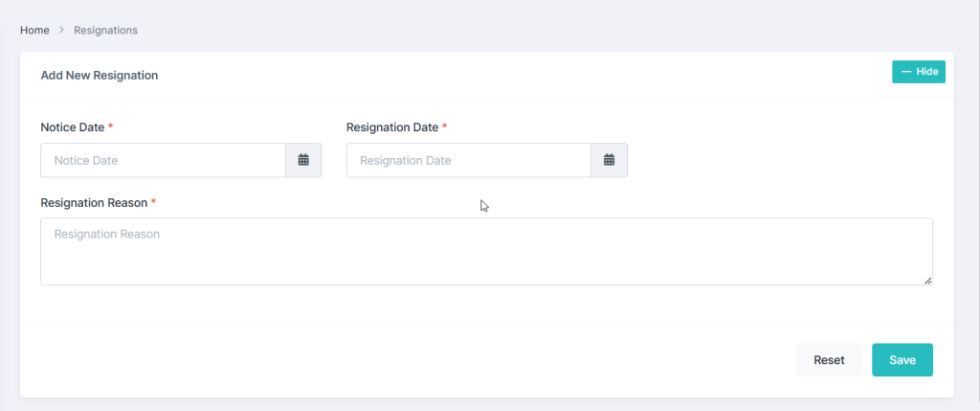
Task: Click the red asterisk beside Resignation Reason
Action: (154, 203)
